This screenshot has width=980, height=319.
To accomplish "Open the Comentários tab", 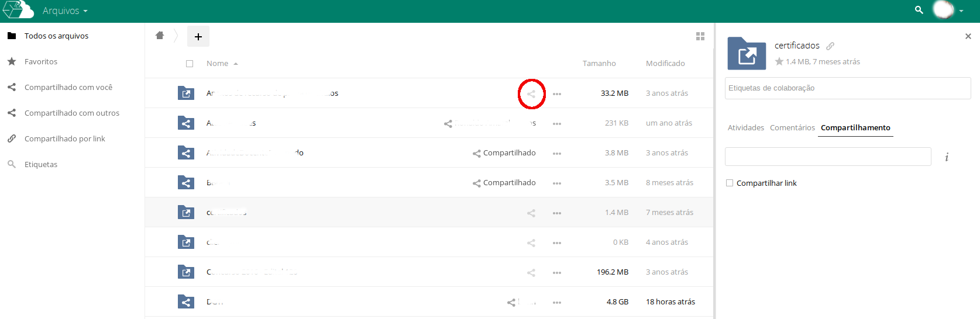I will 792,127.
